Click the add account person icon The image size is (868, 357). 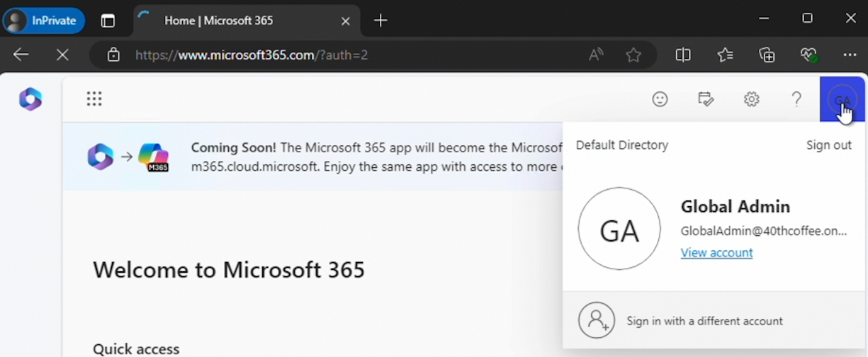[x=597, y=320]
